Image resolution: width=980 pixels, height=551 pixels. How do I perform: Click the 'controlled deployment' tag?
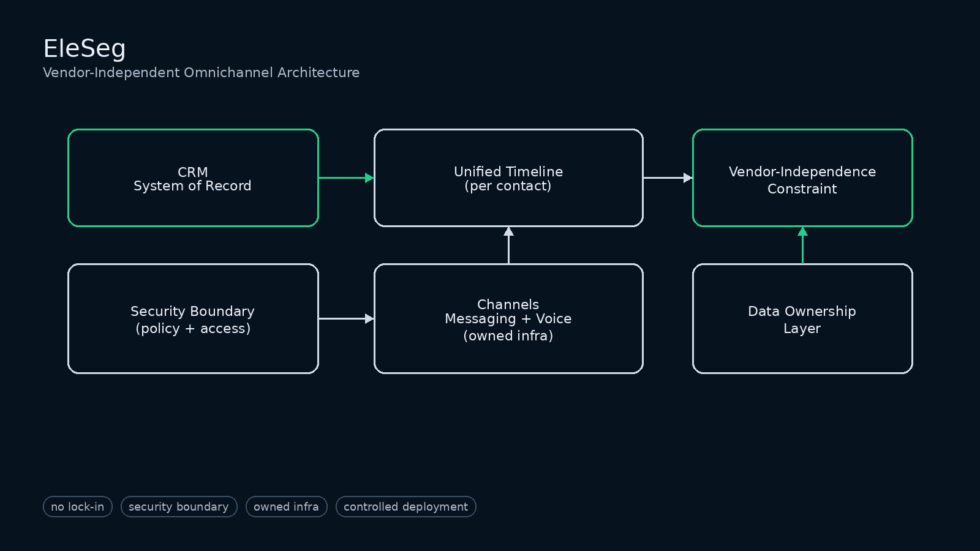[405, 507]
